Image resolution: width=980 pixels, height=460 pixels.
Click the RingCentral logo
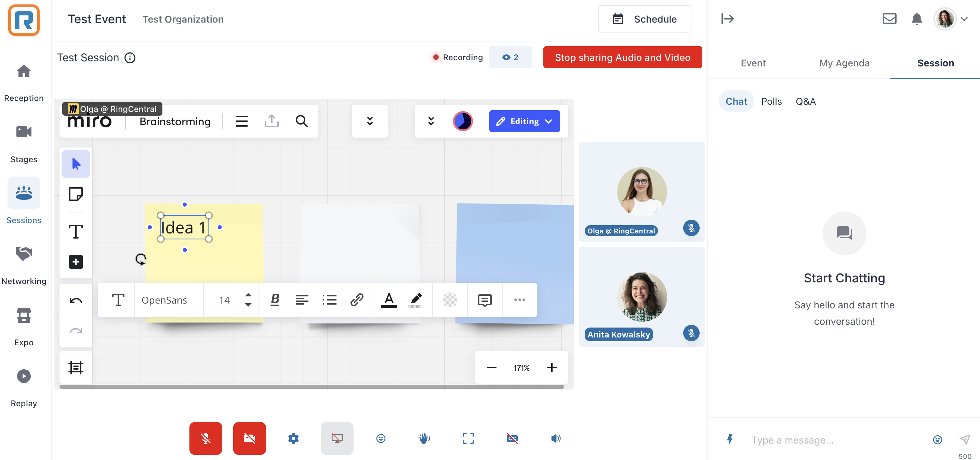tap(24, 20)
